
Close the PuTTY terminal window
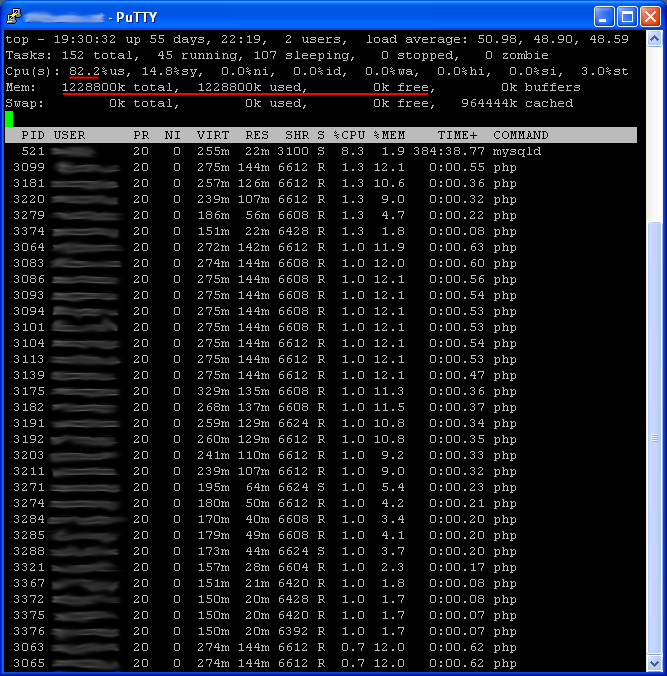point(650,16)
